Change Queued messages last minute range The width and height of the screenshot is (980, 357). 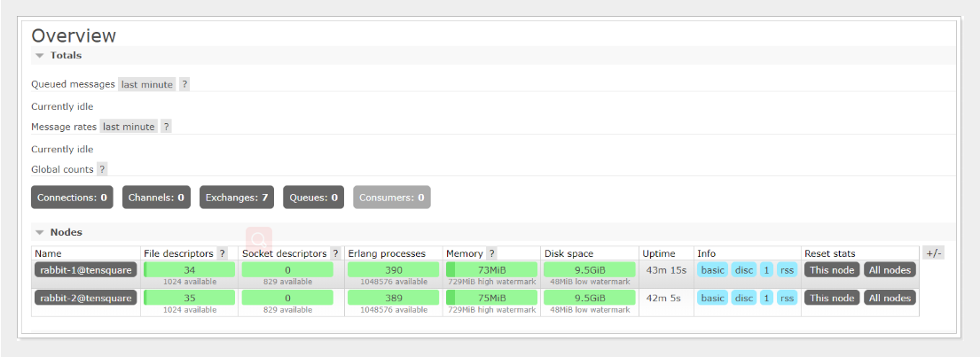[146, 84]
